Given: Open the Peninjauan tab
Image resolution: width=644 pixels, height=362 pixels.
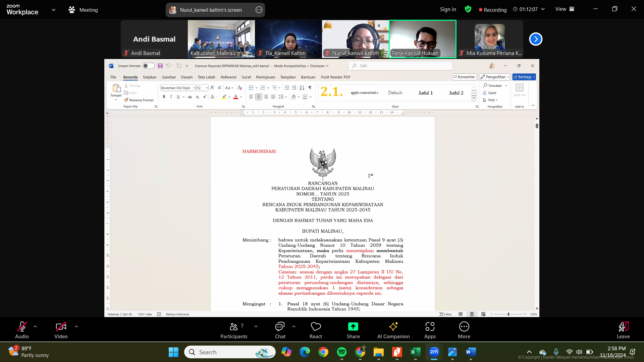Looking at the screenshot, I should (265, 77).
